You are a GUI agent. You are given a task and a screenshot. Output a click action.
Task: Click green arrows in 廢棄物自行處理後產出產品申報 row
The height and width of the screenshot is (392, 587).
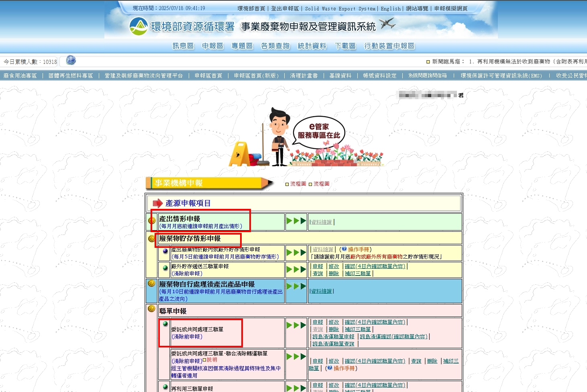coord(296,286)
